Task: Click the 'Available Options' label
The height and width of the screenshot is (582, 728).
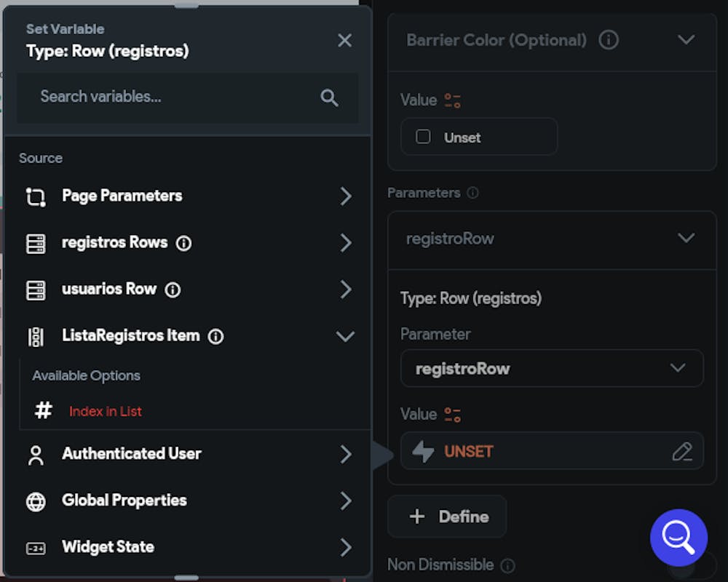Action: [87, 375]
